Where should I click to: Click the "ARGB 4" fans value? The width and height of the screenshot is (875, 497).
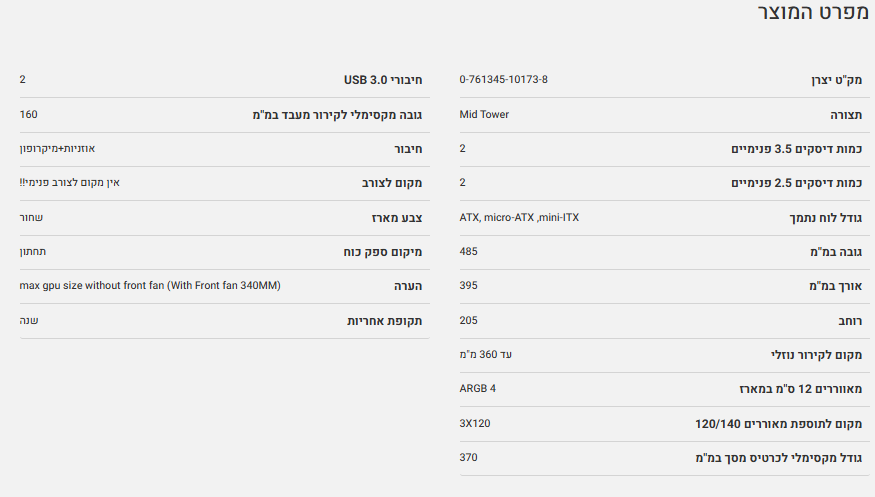(x=477, y=388)
